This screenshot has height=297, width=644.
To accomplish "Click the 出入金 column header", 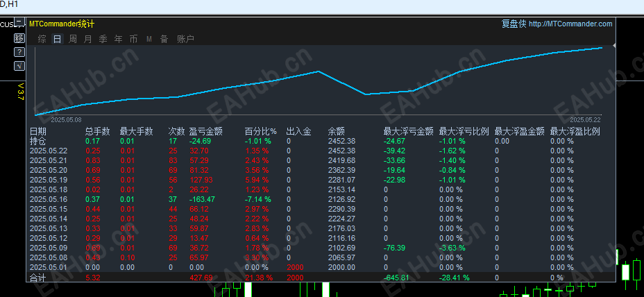I will pos(298,131).
